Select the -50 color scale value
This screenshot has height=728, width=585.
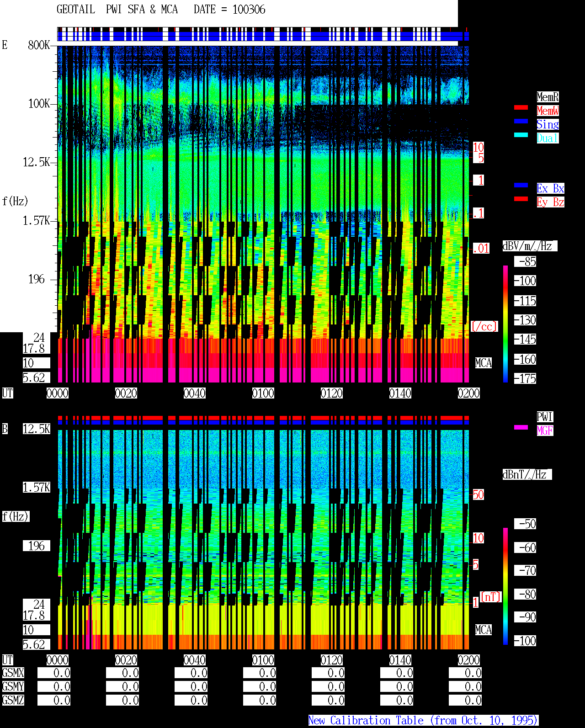point(525,524)
